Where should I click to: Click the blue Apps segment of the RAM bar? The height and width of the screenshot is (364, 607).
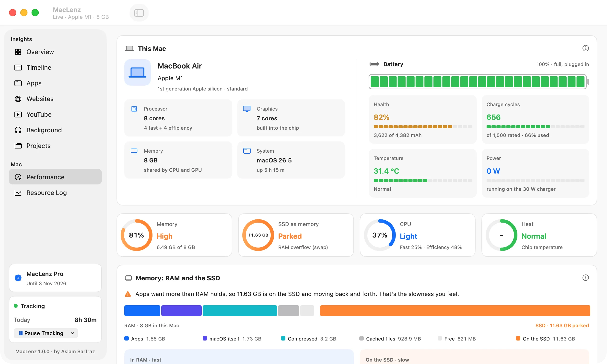pos(142,310)
